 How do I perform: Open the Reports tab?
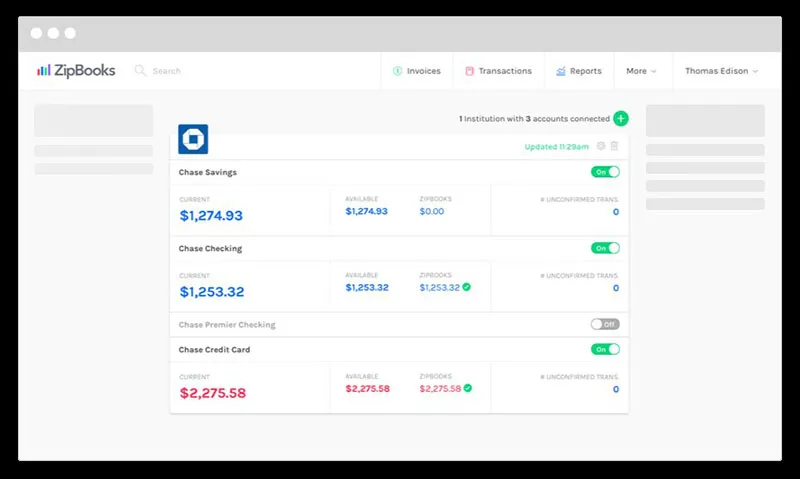579,71
